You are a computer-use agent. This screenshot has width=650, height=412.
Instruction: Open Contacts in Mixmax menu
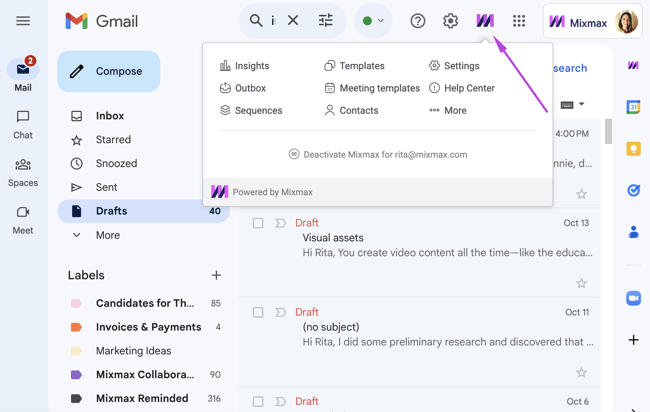point(351,110)
